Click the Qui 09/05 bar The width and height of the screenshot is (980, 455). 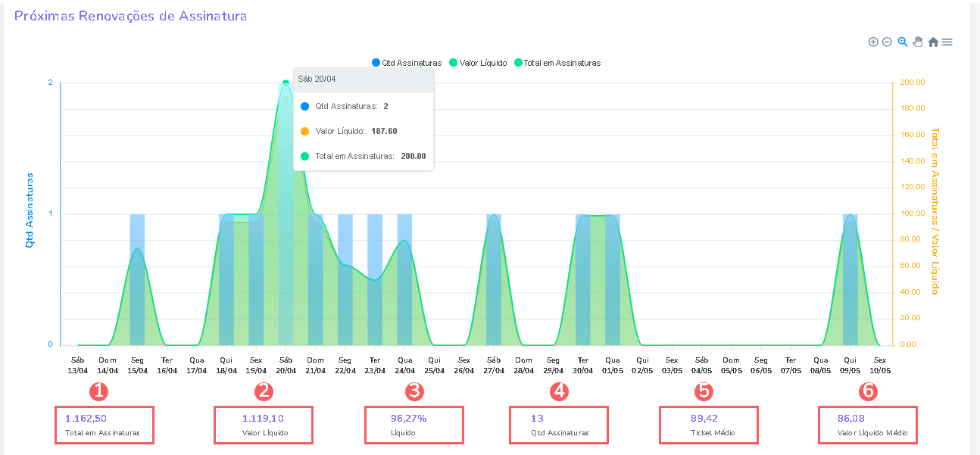(x=850, y=279)
